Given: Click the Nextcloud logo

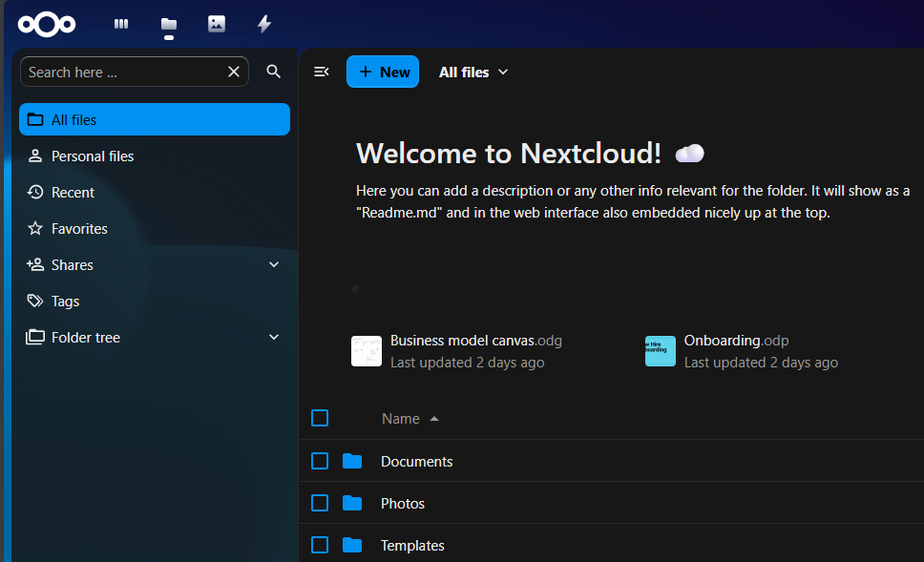Looking at the screenshot, I should point(47,24).
